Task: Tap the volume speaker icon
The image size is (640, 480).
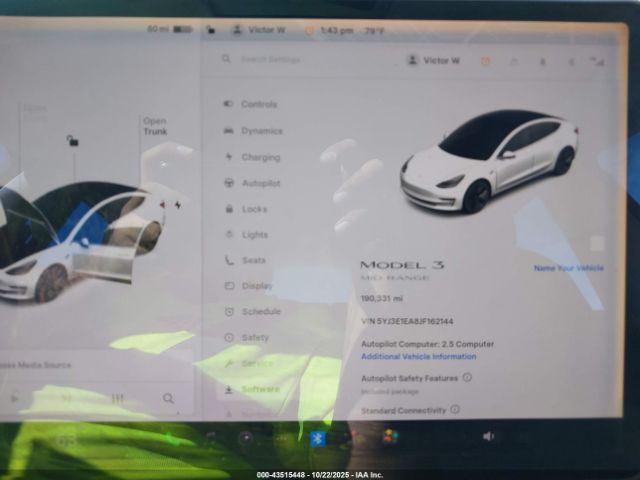Action: coord(488,436)
